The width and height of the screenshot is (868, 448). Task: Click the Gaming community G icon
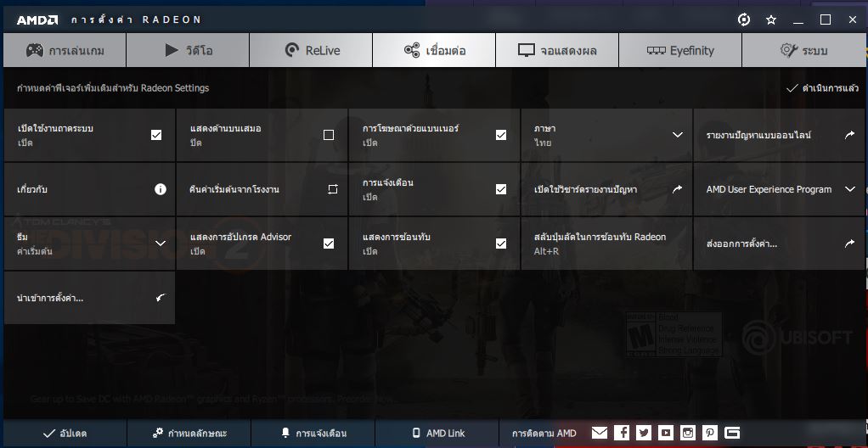tap(732, 433)
